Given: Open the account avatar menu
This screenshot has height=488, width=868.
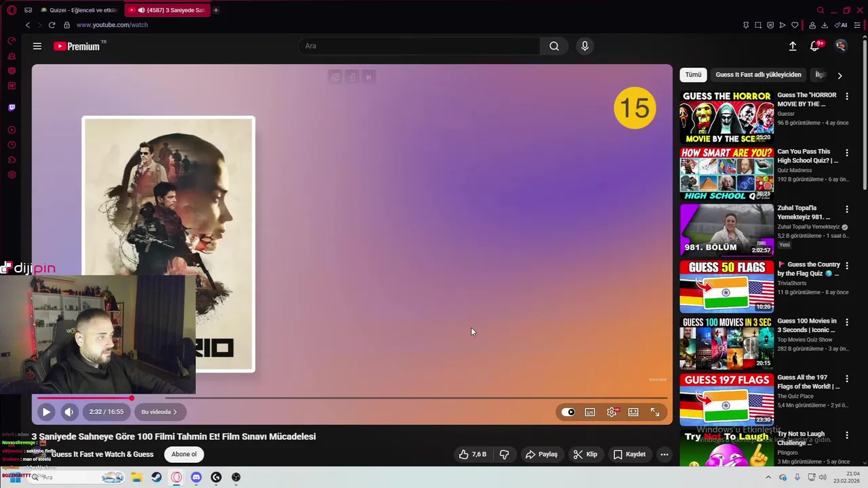Looking at the screenshot, I should coord(841,46).
